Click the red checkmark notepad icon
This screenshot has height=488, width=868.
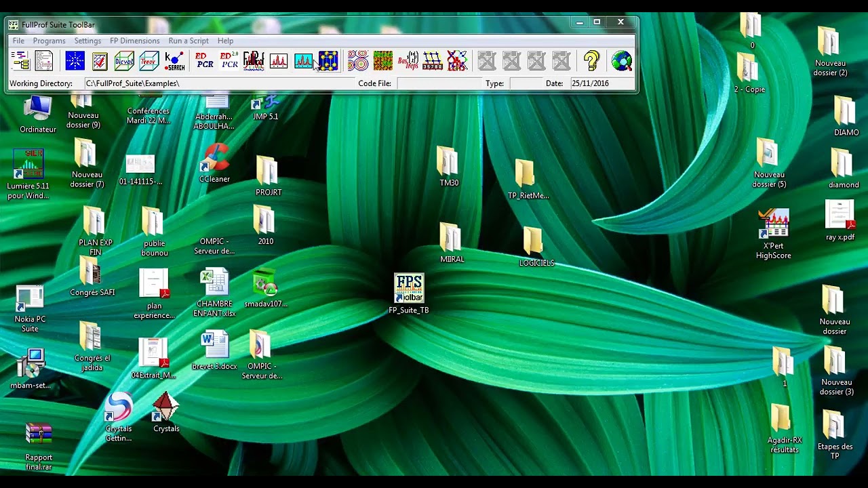click(100, 61)
